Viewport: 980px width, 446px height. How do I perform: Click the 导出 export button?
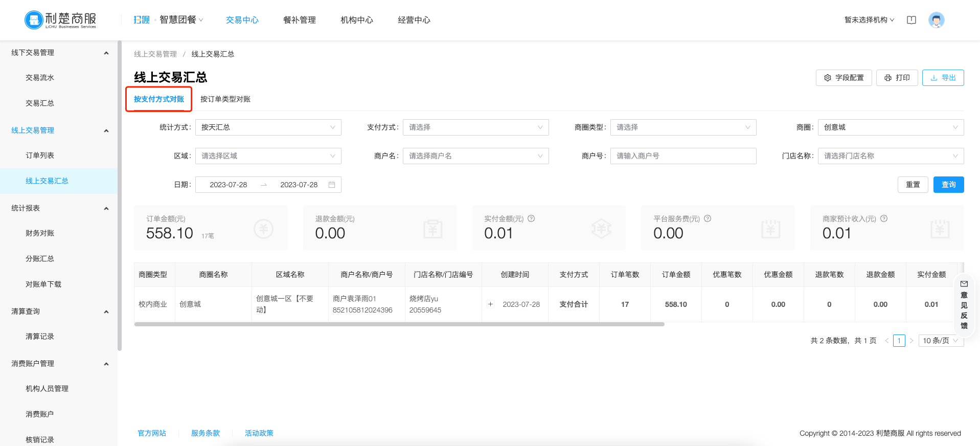pos(943,78)
